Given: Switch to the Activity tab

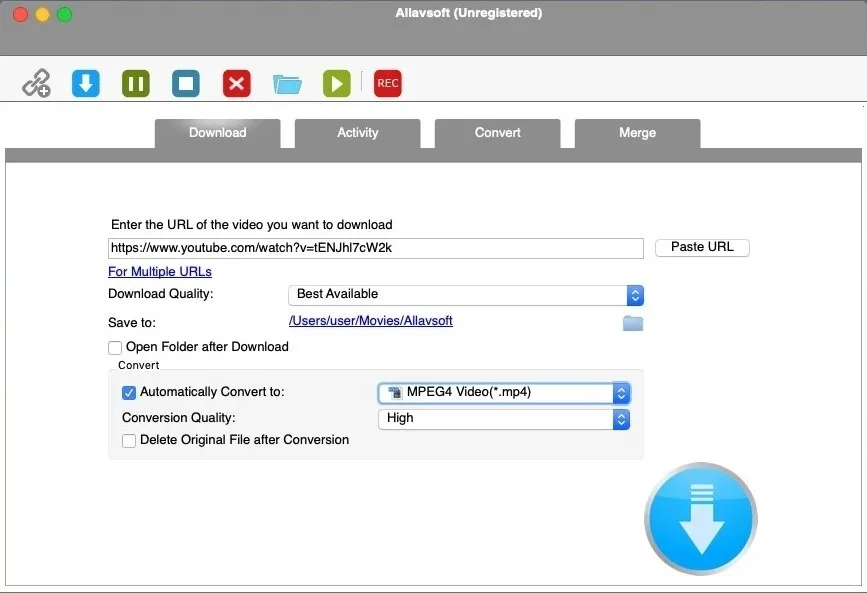Looking at the screenshot, I should pyautogui.click(x=357, y=133).
